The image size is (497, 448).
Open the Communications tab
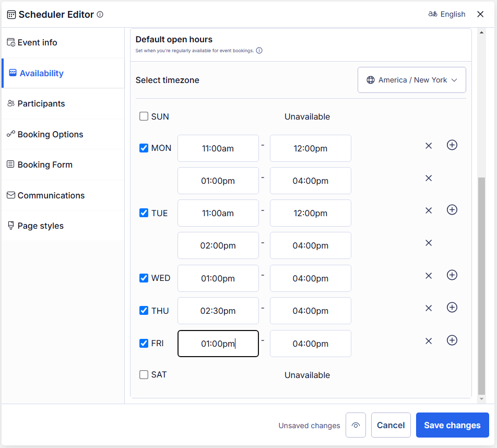pyautogui.click(x=51, y=195)
